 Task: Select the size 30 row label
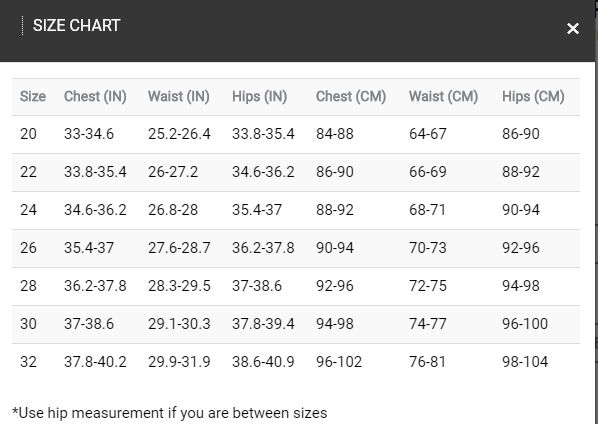coord(29,324)
